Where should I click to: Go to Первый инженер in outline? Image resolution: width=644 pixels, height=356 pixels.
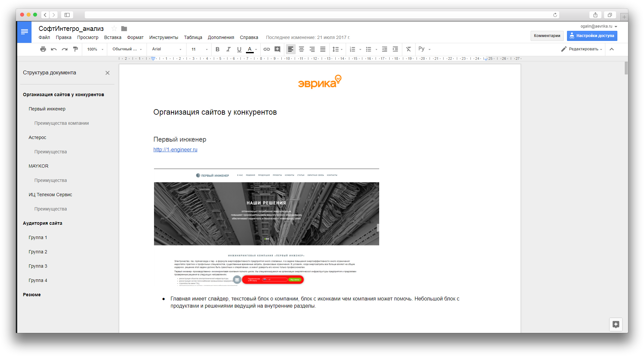pyautogui.click(x=47, y=109)
